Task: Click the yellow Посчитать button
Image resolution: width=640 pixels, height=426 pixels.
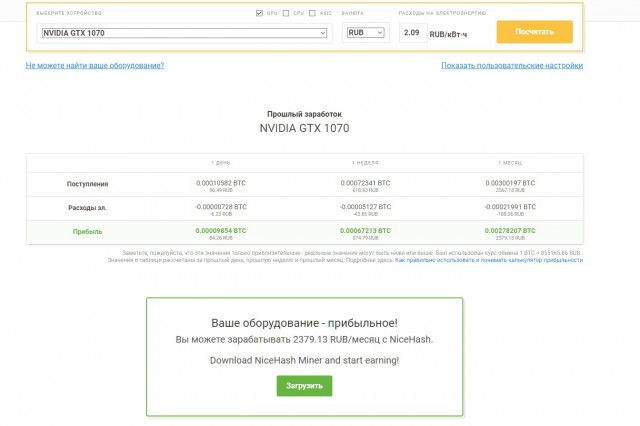Action: pyautogui.click(x=535, y=32)
